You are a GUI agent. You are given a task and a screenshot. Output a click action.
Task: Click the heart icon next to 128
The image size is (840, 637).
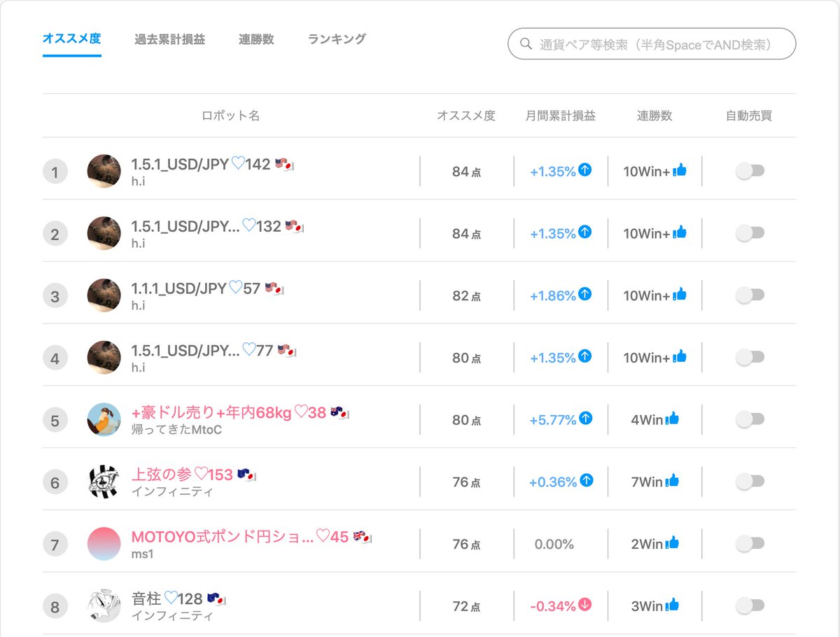170,598
